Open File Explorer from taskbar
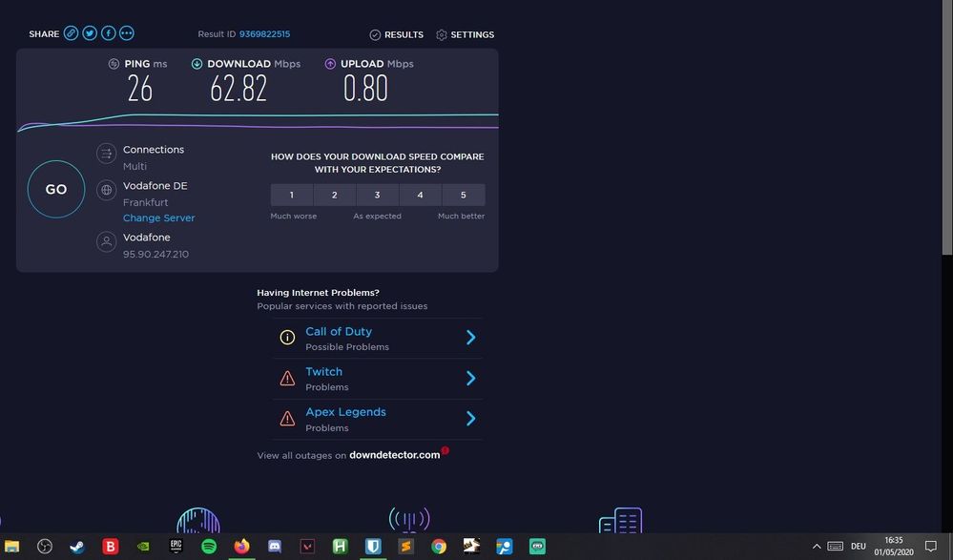The height and width of the screenshot is (560, 953). click(x=11, y=546)
